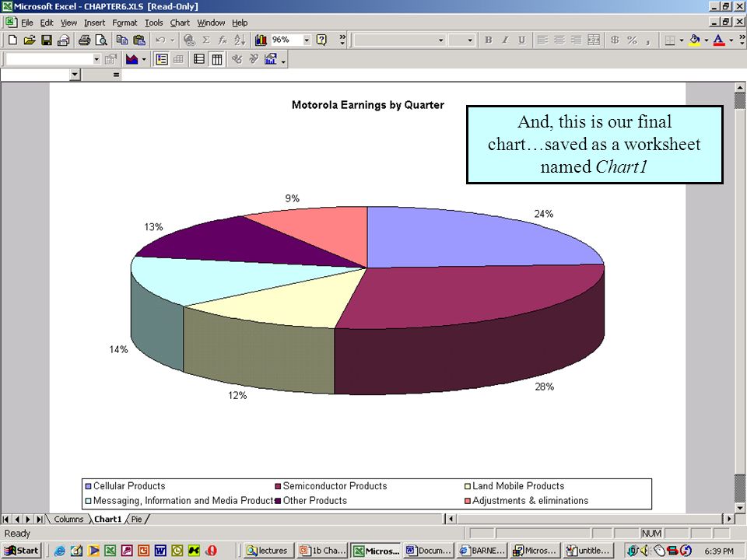
Task: Click the Copy icon
Action: point(122,40)
